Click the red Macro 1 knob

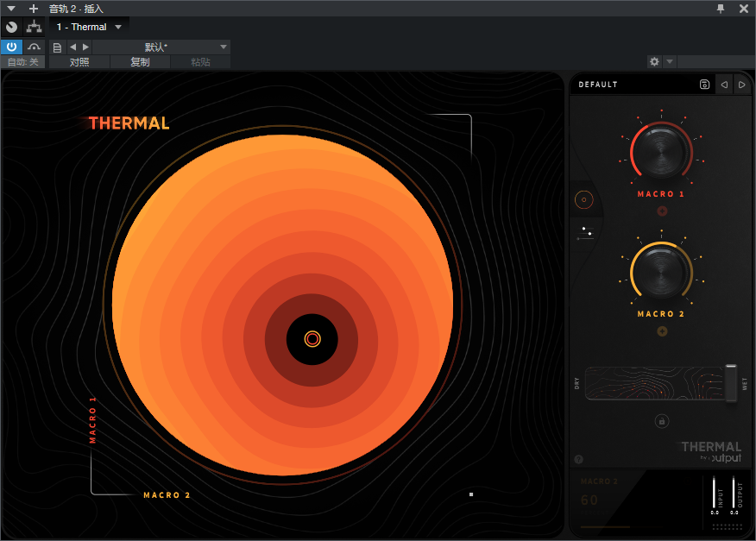coord(661,151)
